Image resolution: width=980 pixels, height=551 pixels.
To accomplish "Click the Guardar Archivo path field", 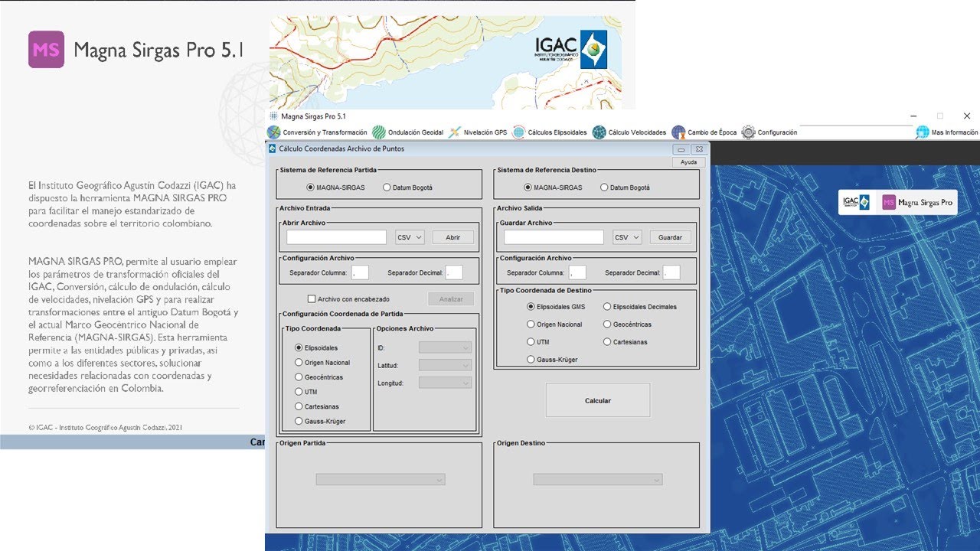I will 554,237.
